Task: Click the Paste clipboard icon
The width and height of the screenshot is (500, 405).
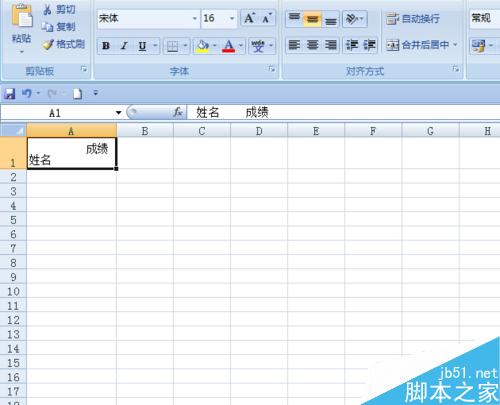Action: coord(22,17)
